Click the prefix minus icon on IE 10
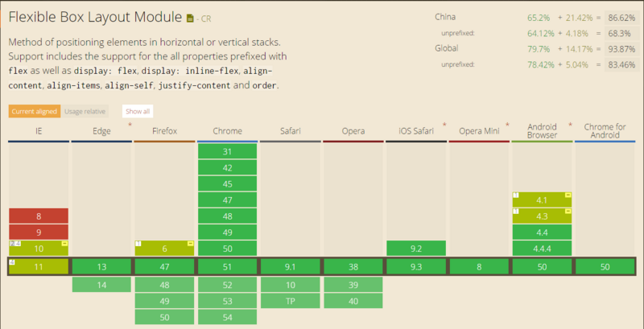 [64, 244]
